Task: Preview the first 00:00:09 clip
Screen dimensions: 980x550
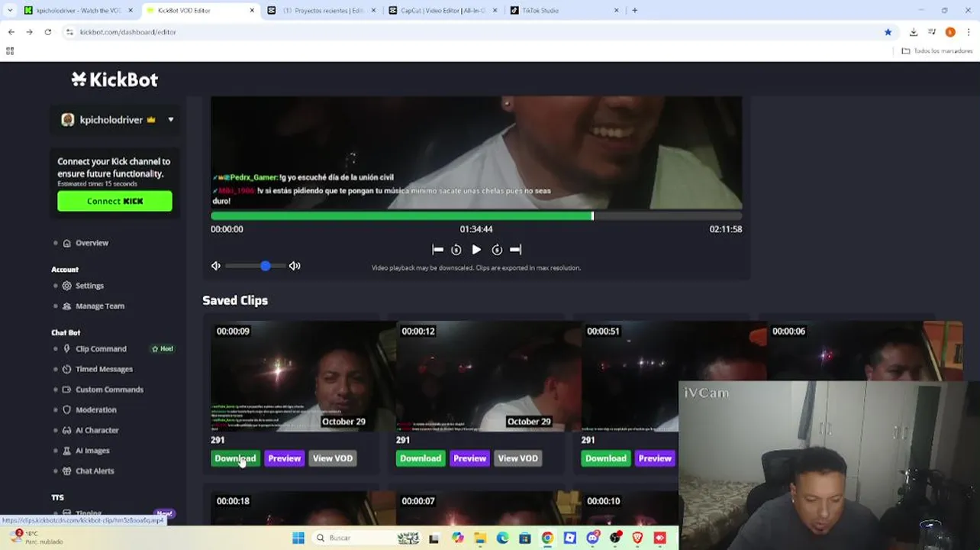Action: click(285, 458)
